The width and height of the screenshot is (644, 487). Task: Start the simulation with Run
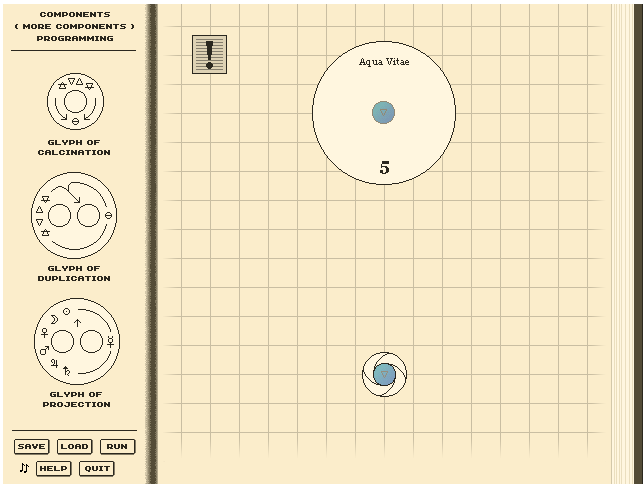(x=117, y=446)
